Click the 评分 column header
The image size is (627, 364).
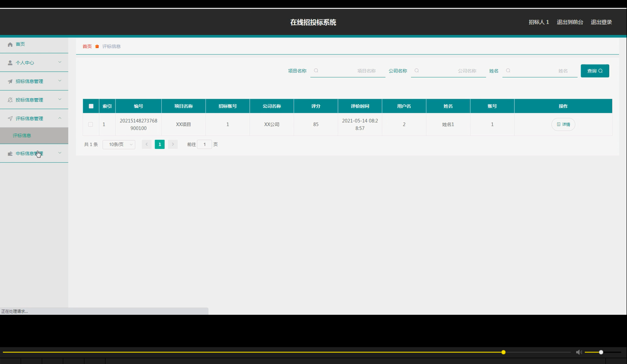316,106
